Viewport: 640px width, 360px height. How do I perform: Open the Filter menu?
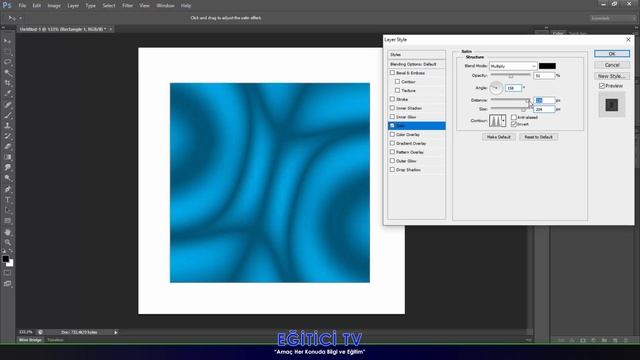click(x=127, y=6)
